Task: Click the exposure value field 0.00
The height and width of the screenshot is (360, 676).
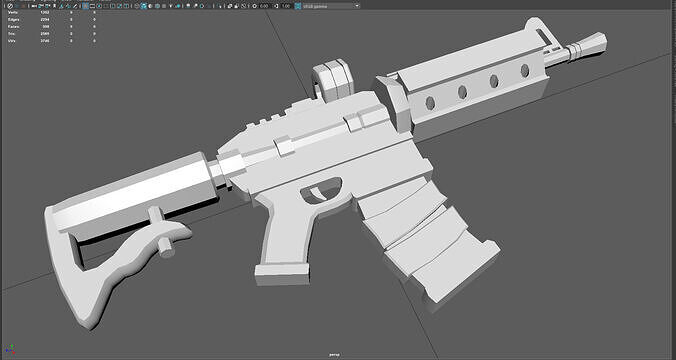Action: coord(264,6)
